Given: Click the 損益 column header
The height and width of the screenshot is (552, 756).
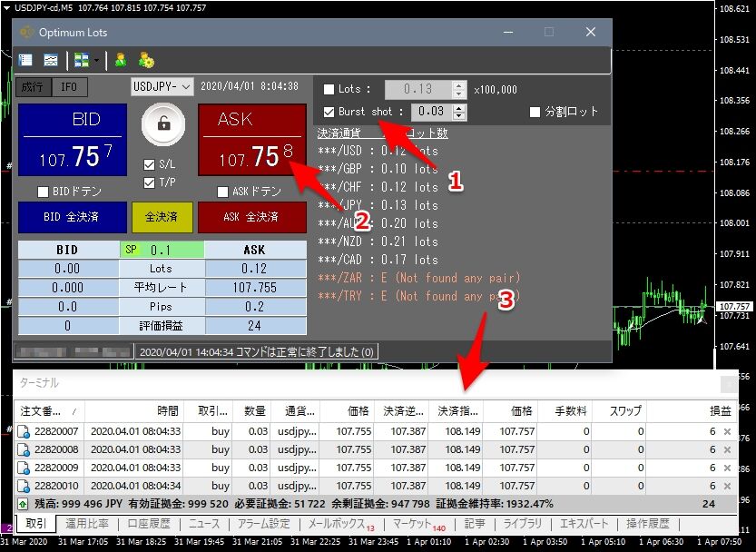Looking at the screenshot, I should 692,411.
